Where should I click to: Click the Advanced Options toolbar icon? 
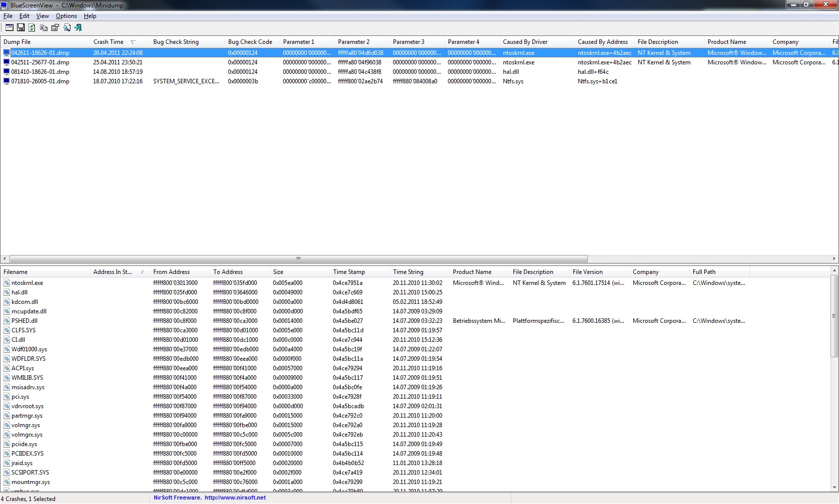pos(9,28)
